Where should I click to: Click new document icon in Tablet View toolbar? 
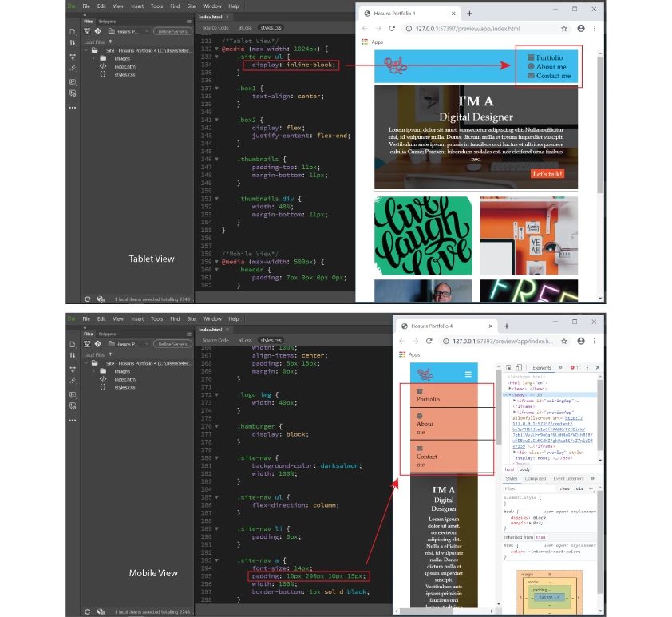tap(73, 31)
